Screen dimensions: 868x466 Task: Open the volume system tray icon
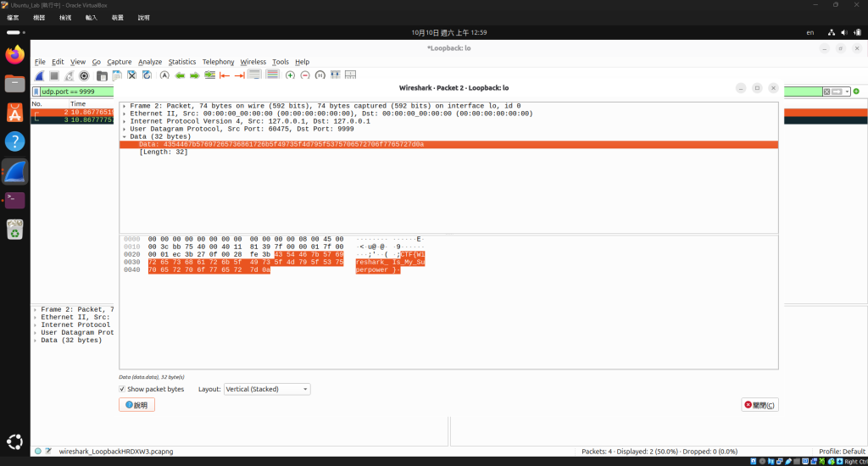point(843,33)
